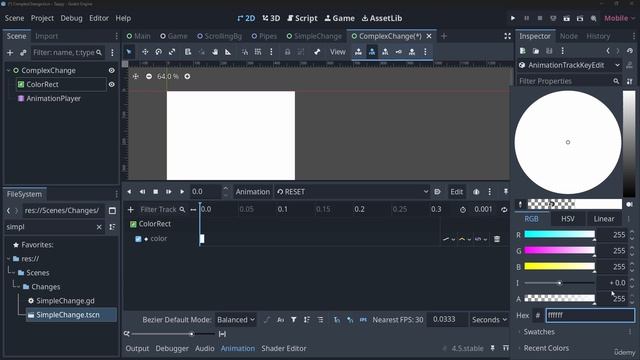Open the AssetLib workspace
Viewport: 640px width, 360px height.
382,18
